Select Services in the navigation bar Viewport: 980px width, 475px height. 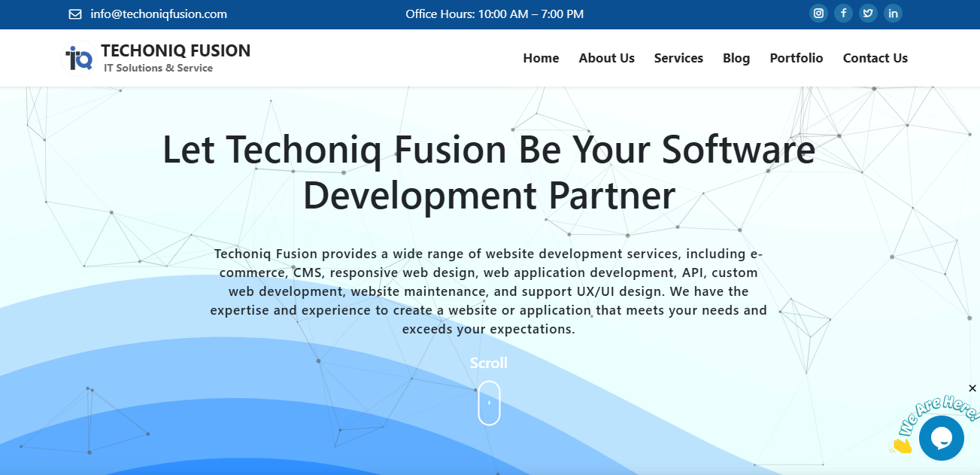coord(678,58)
